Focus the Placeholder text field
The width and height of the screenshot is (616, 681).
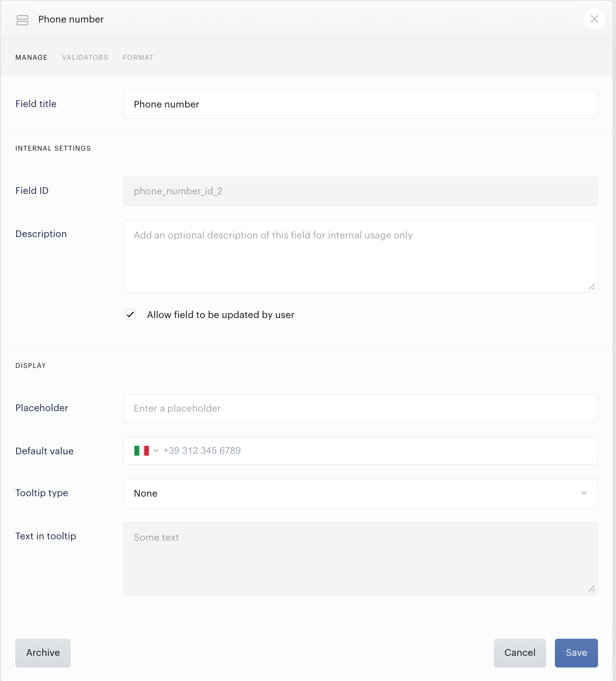click(x=360, y=408)
